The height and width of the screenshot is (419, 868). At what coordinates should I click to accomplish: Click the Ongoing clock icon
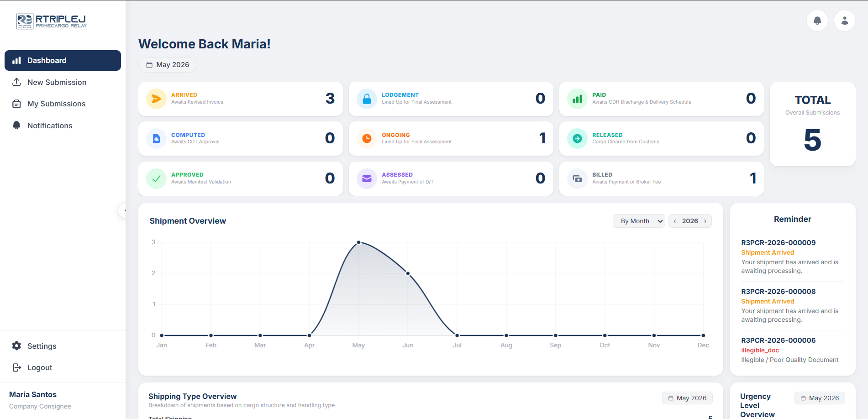point(367,138)
